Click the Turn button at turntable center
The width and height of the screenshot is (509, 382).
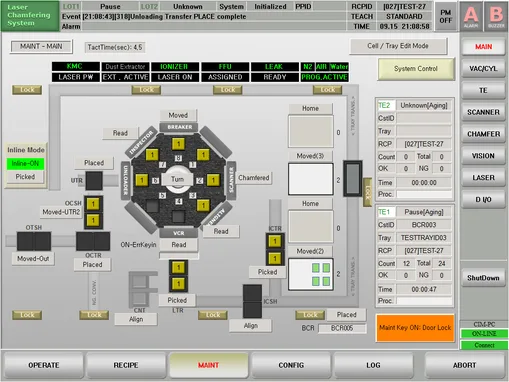[x=177, y=179]
